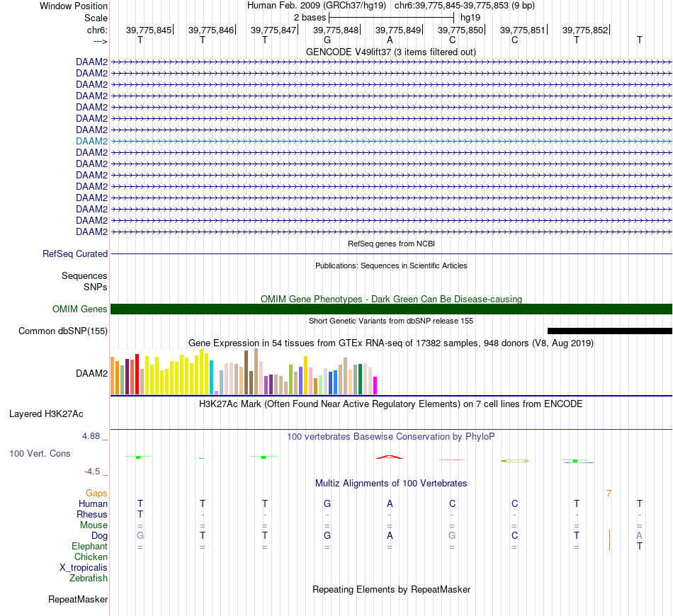Screen dimensions: 673x616
Task: Click the Zebrafish alignment row label
Action: 89,578
